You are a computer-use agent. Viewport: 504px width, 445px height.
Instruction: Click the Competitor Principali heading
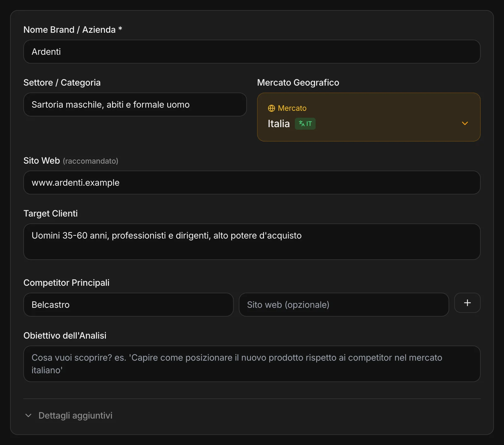coord(66,283)
